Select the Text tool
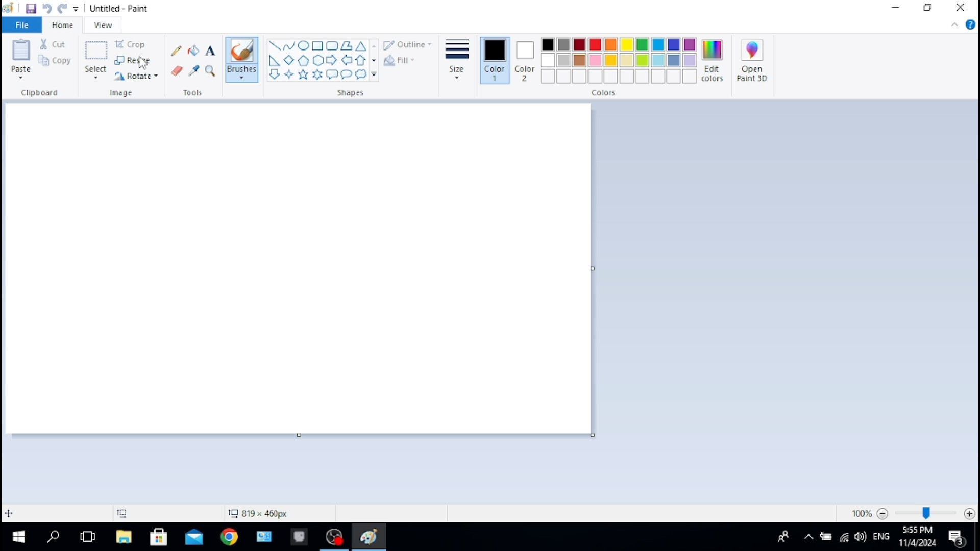980x551 pixels. pyautogui.click(x=210, y=51)
